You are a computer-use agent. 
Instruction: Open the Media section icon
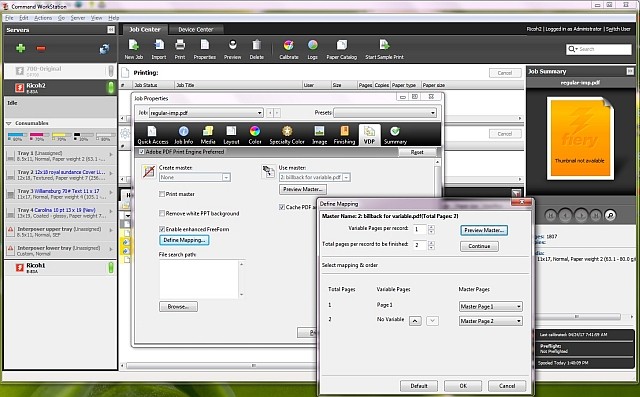[208, 135]
